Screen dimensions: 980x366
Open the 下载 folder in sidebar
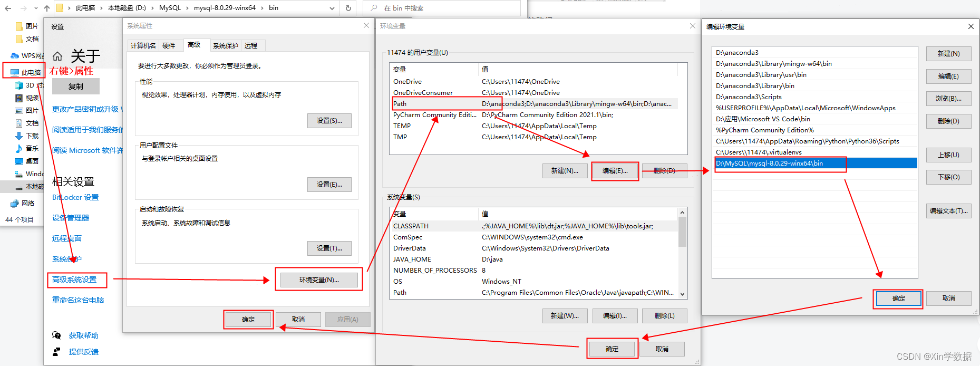(27, 136)
